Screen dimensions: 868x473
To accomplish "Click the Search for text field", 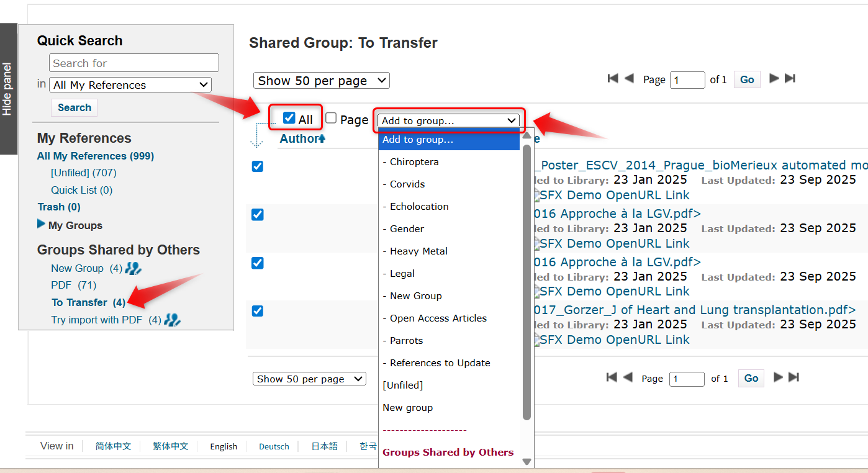I will coord(134,63).
